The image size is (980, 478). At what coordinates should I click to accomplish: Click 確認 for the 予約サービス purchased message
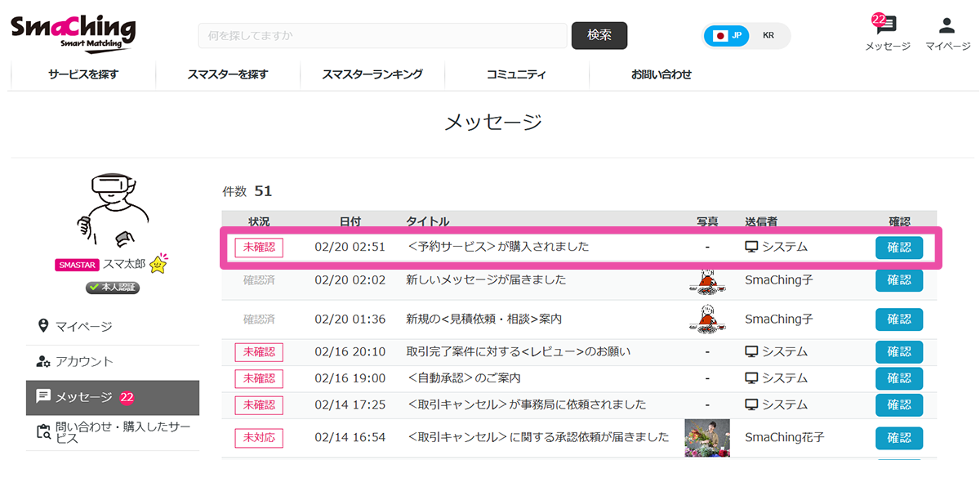pyautogui.click(x=898, y=248)
